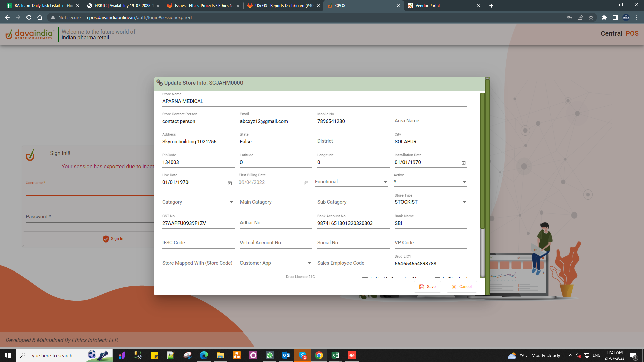The image size is (644, 362).
Task: Expand the Customer App dropdown
Action: [309, 263]
